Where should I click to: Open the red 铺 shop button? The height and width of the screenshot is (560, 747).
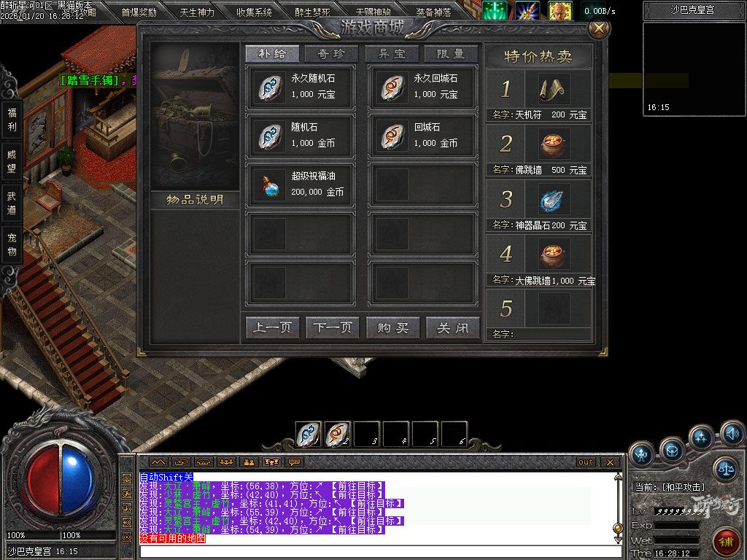[x=726, y=542]
